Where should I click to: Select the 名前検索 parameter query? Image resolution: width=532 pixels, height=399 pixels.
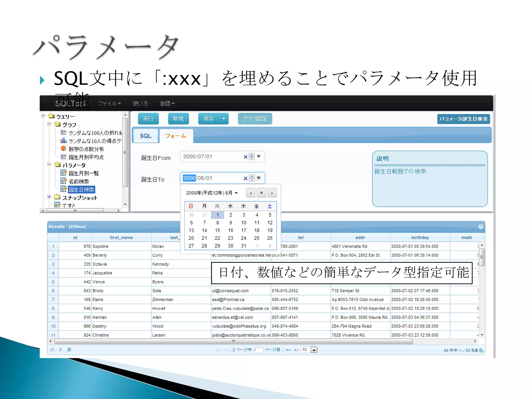(x=75, y=181)
